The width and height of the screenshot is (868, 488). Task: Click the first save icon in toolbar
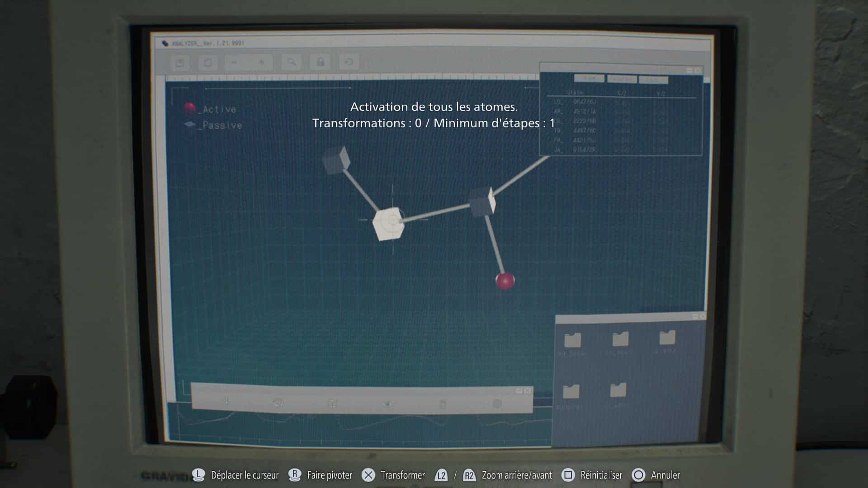[x=180, y=62]
